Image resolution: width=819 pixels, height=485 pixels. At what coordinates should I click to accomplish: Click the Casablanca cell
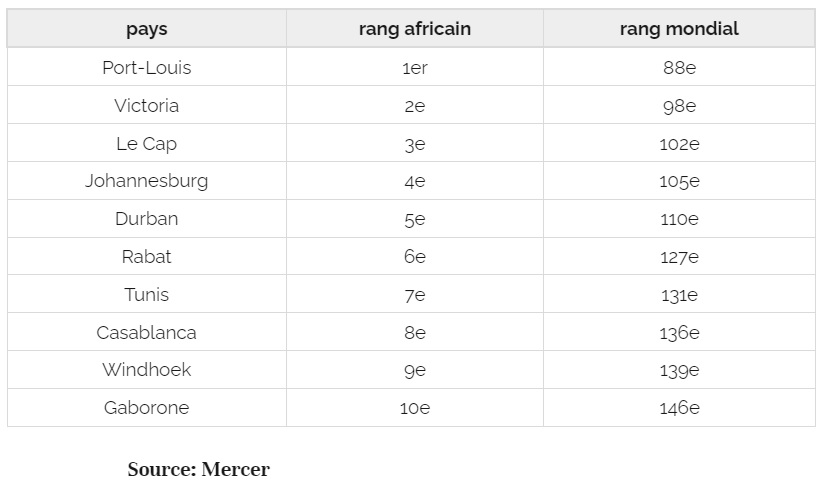pos(146,333)
